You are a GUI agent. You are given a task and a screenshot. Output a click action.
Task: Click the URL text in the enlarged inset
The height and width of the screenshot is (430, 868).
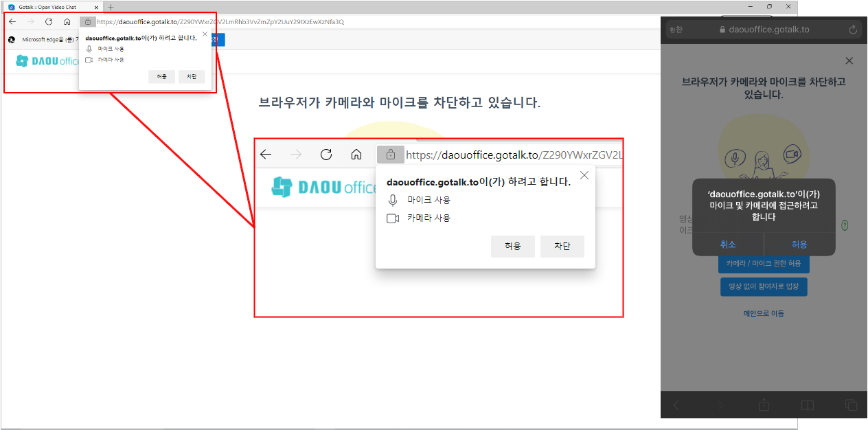tap(514, 155)
